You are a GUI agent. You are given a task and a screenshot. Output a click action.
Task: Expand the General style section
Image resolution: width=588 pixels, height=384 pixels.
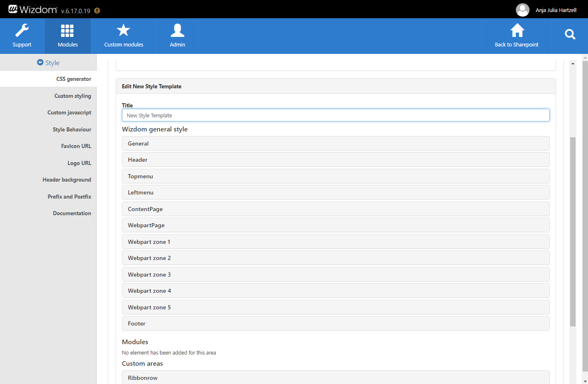point(335,143)
